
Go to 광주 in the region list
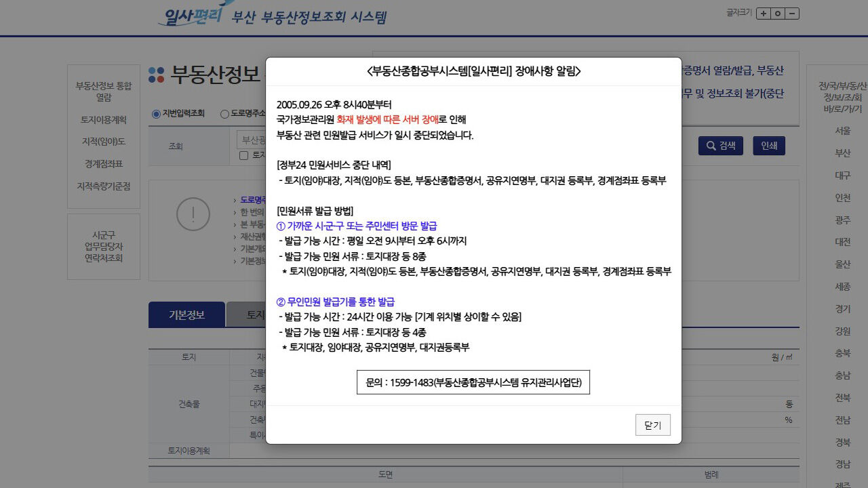coord(843,220)
